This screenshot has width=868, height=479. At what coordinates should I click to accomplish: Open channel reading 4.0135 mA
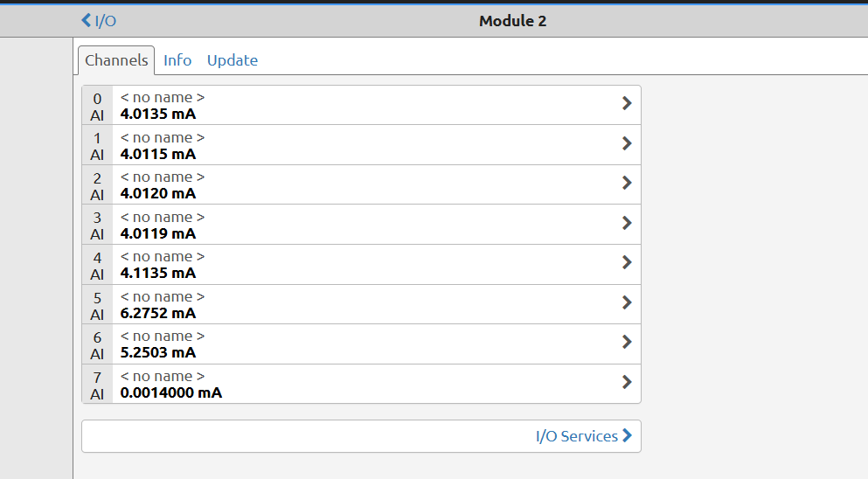click(158, 114)
